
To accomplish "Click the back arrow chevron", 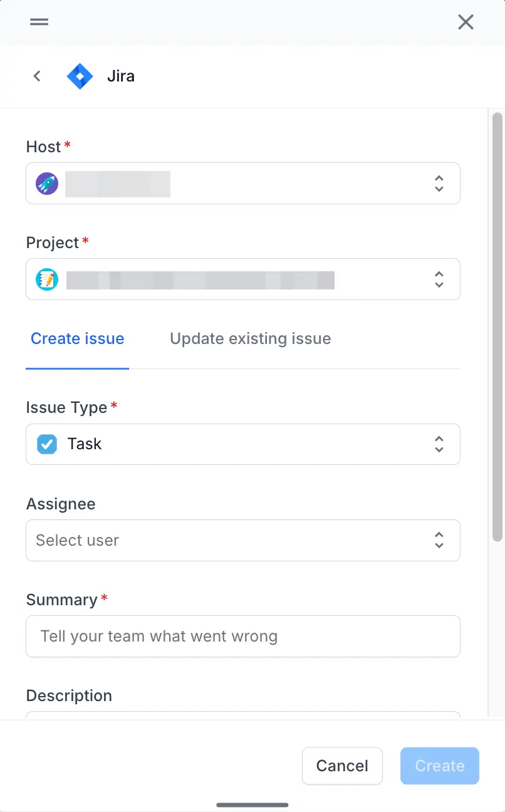I will click(x=37, y=76).
